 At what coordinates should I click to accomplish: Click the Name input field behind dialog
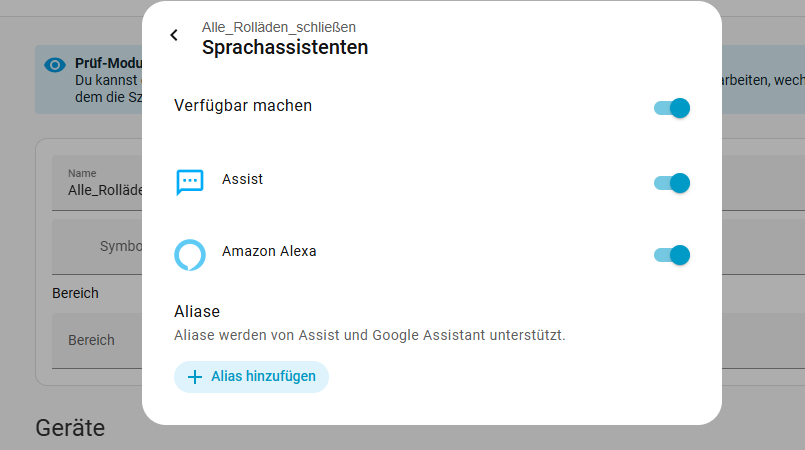tap(97, 183)
